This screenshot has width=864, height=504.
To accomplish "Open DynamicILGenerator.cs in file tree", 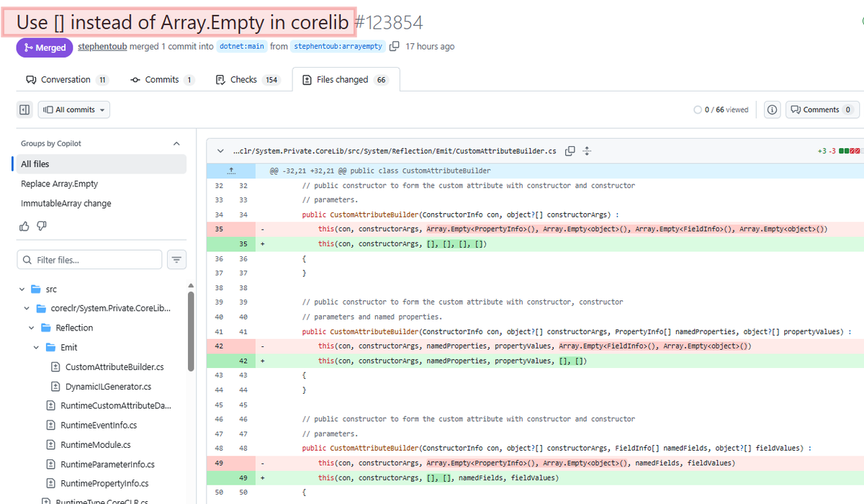I will pos(108,386).
